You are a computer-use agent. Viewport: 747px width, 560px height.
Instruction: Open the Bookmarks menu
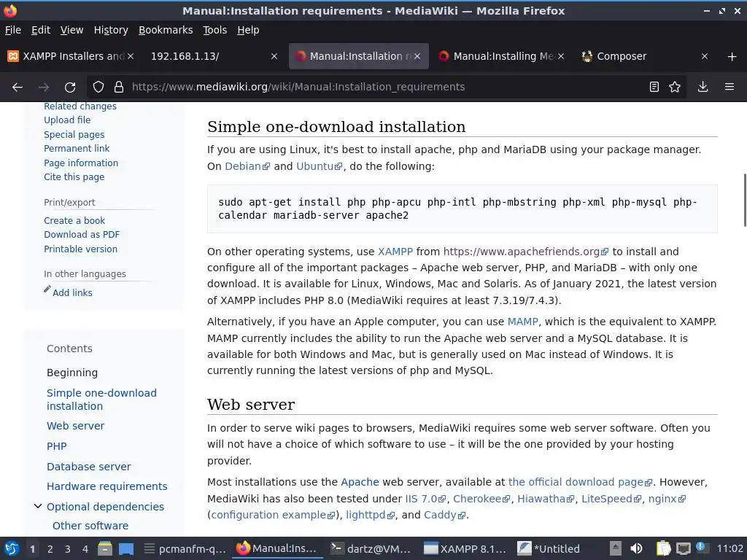(x=166, y=30)
